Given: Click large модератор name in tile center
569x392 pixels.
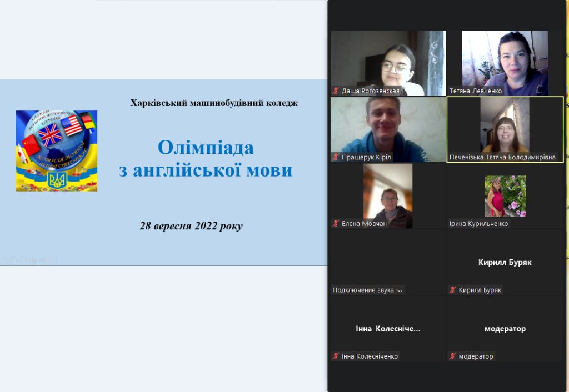Looking at the screenshot, I should (505, 329).
